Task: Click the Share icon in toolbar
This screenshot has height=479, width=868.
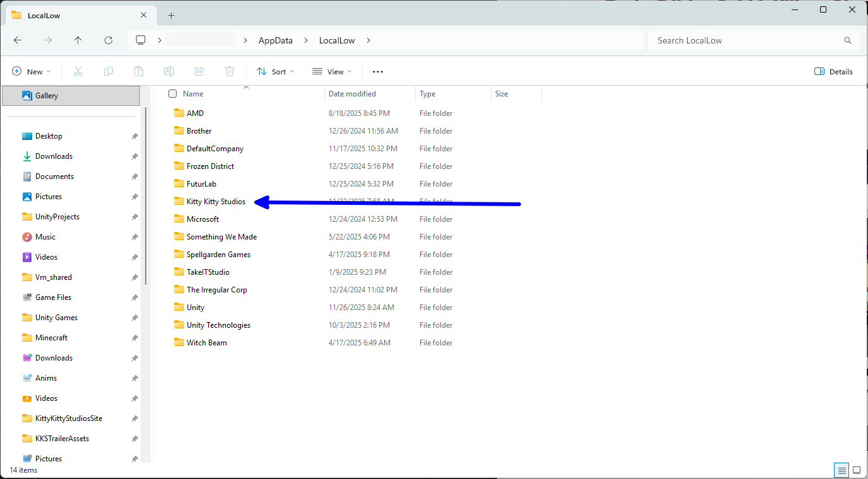Action: pos(199,72)
